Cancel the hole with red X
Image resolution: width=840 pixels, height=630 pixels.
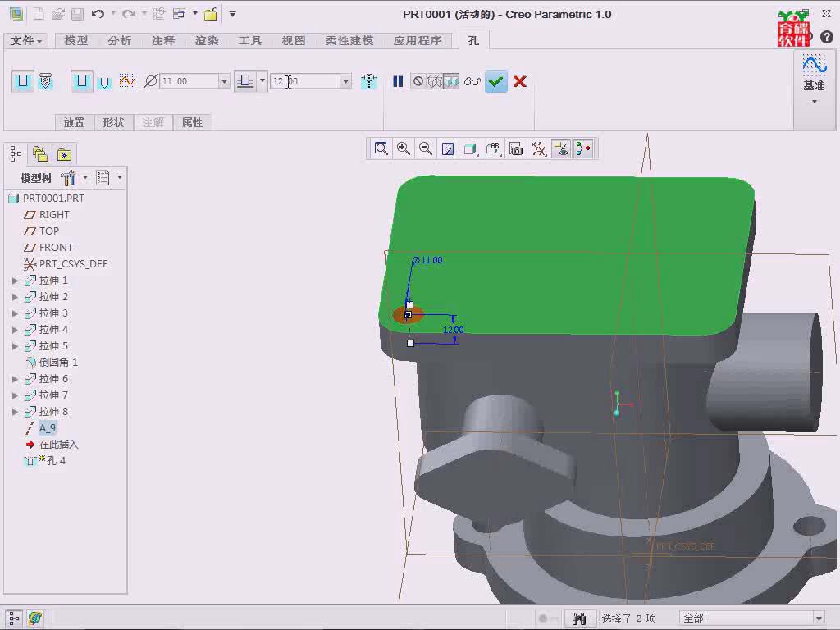[x=519, y=81]
